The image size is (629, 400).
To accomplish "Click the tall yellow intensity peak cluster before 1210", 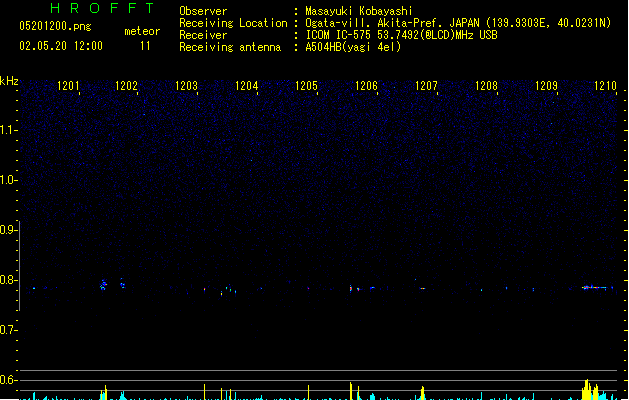I will coord(590,390).
